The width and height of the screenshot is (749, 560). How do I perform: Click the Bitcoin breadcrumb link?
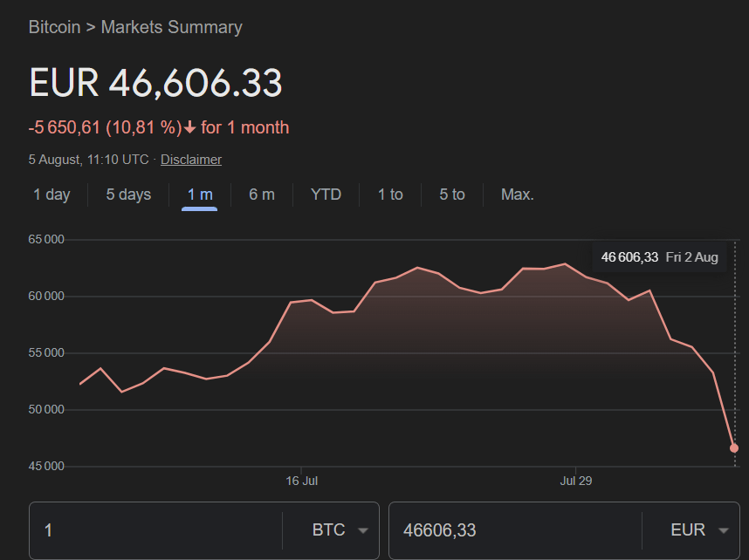54,27
